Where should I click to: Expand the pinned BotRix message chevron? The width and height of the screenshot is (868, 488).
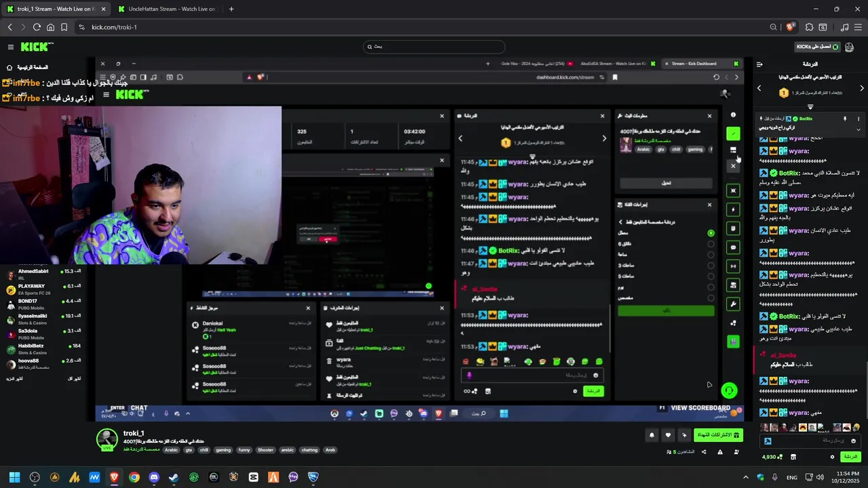[859, 129]
